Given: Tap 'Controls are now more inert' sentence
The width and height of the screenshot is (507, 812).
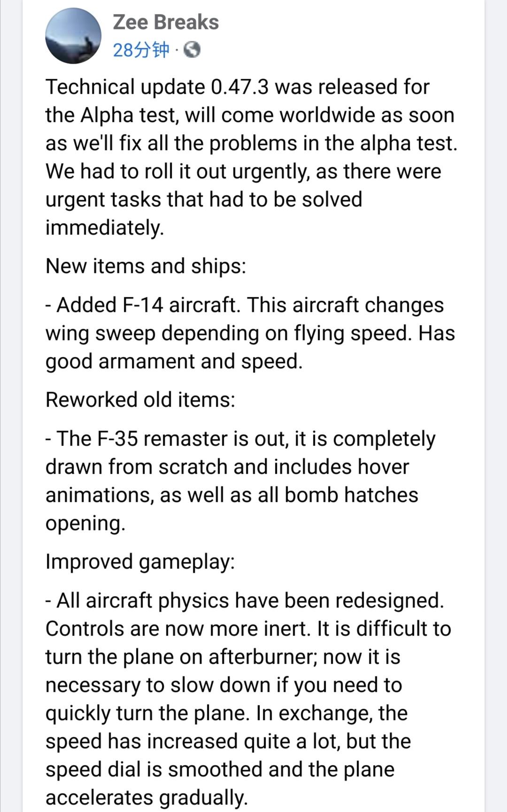Looking at the screenshot, I should tap(178, 629).
